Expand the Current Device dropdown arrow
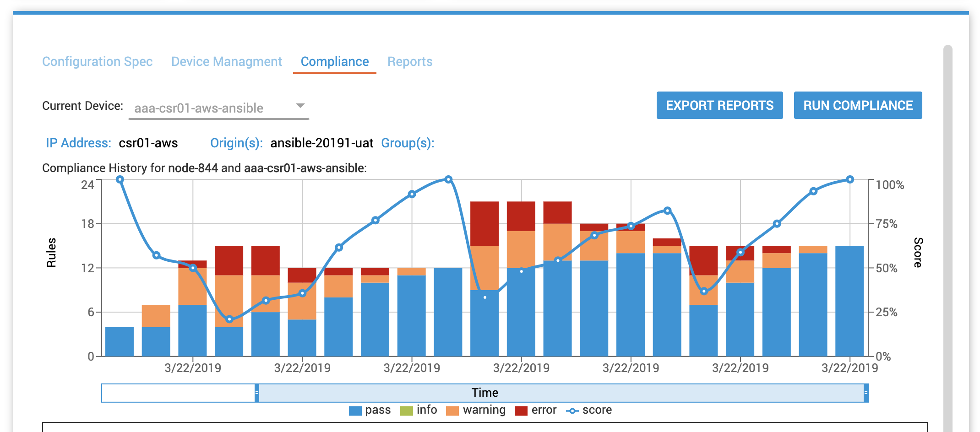 [300, 106]
